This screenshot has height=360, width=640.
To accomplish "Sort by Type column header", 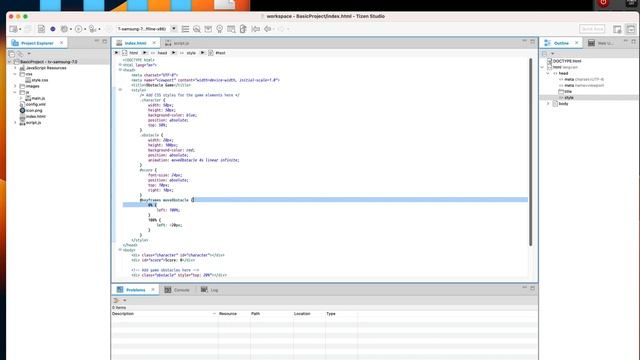I will tap(341, 313).
